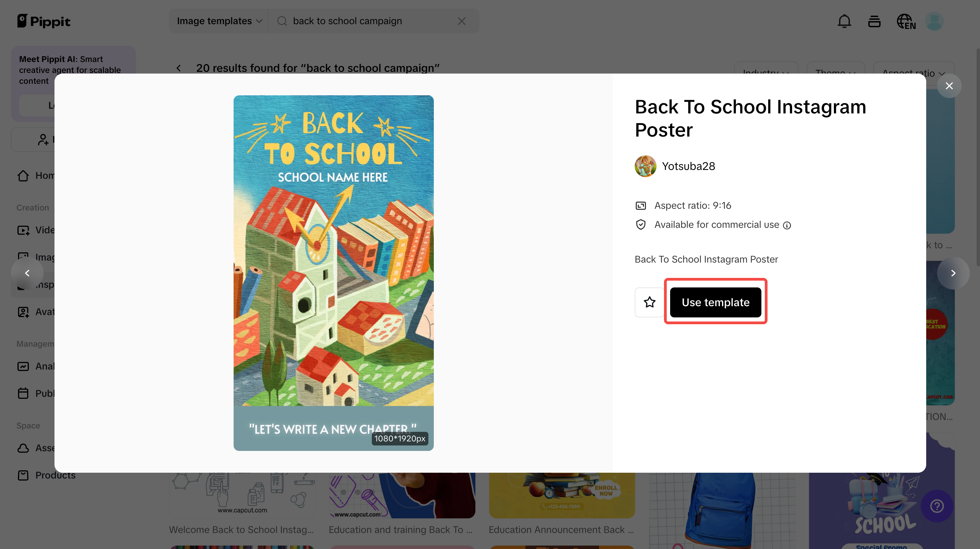Viewport: 980px width, 549px height.
Task: Close the template preview dialog
Action: pyautogui.click(x=949, y=86)
